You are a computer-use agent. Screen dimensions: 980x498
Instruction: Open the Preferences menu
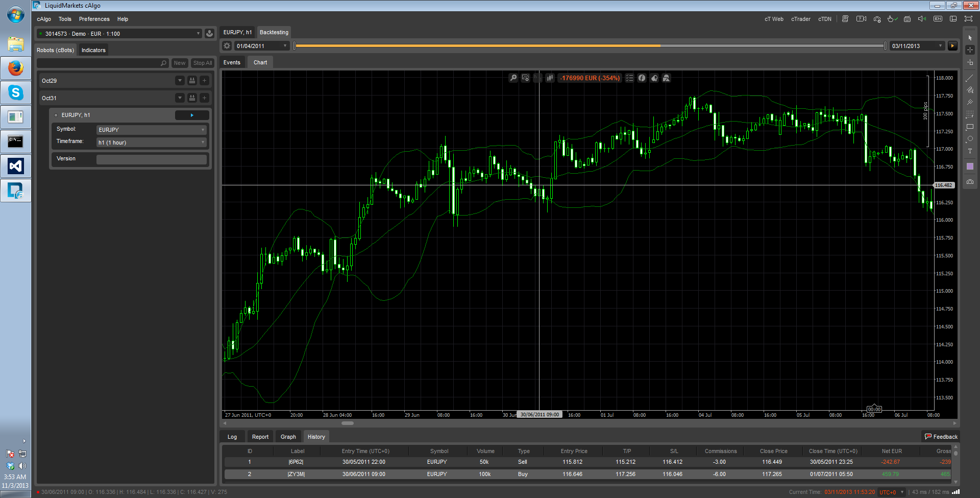click(94, 19)
